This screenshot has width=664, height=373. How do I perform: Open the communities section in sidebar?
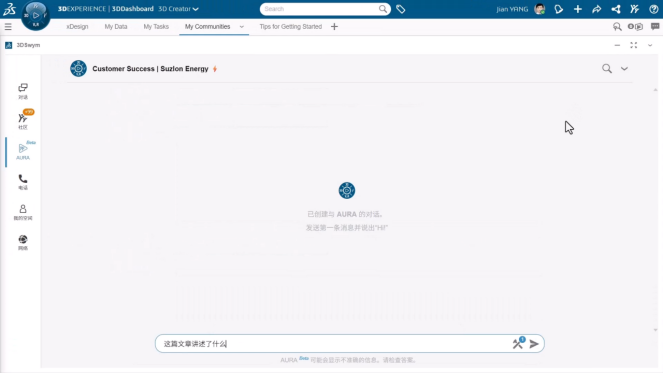pos(23,121)
